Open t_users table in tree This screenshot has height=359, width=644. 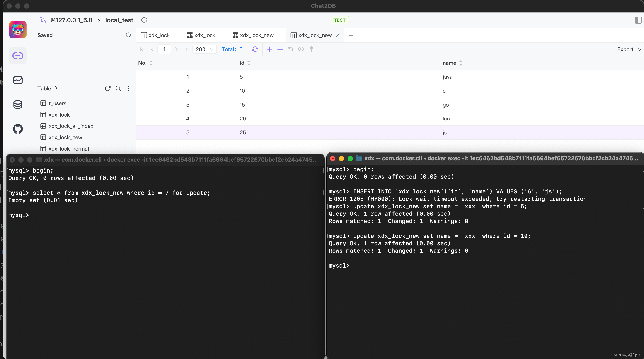click(57, 103)
